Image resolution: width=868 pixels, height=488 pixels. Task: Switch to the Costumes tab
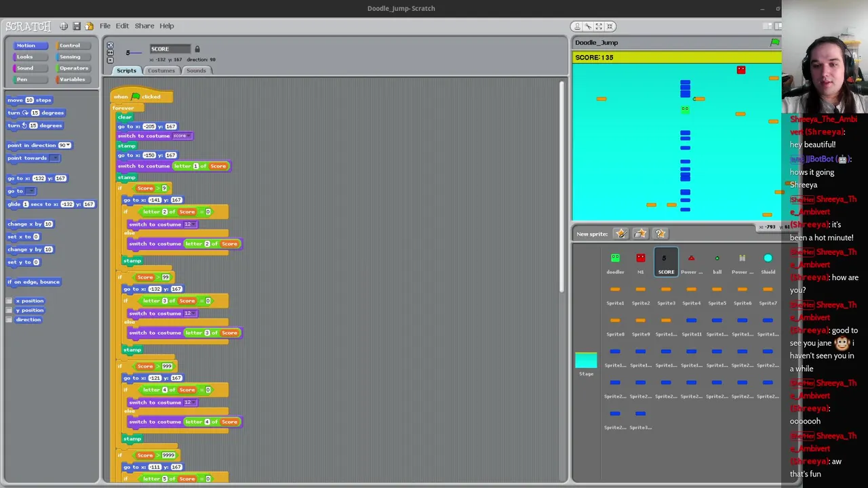[x=161, y=70]
